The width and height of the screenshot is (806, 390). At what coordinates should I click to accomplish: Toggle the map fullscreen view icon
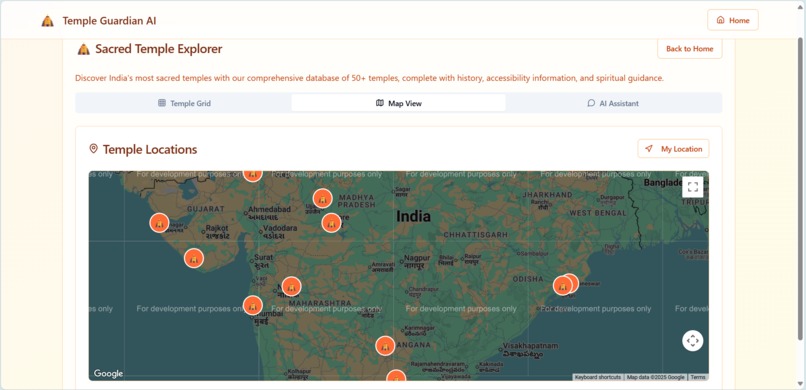click(692, 187)
